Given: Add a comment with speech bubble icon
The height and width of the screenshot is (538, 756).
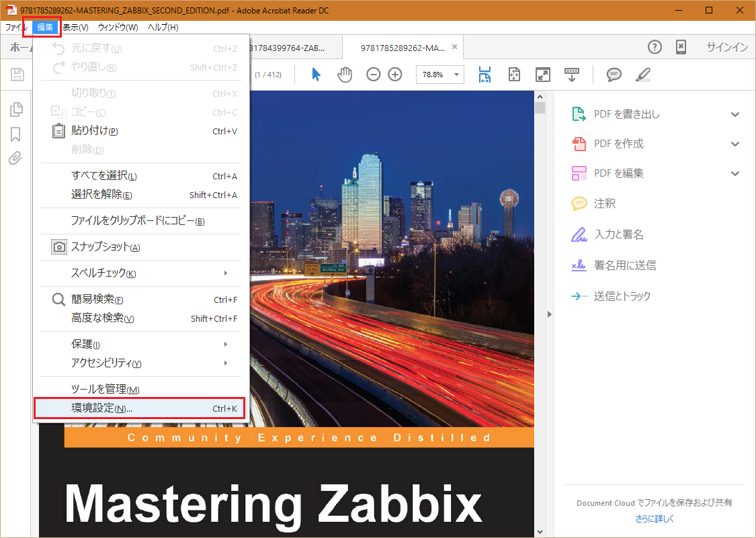Looking at the screenshot, I should click(x=614, y=75).
